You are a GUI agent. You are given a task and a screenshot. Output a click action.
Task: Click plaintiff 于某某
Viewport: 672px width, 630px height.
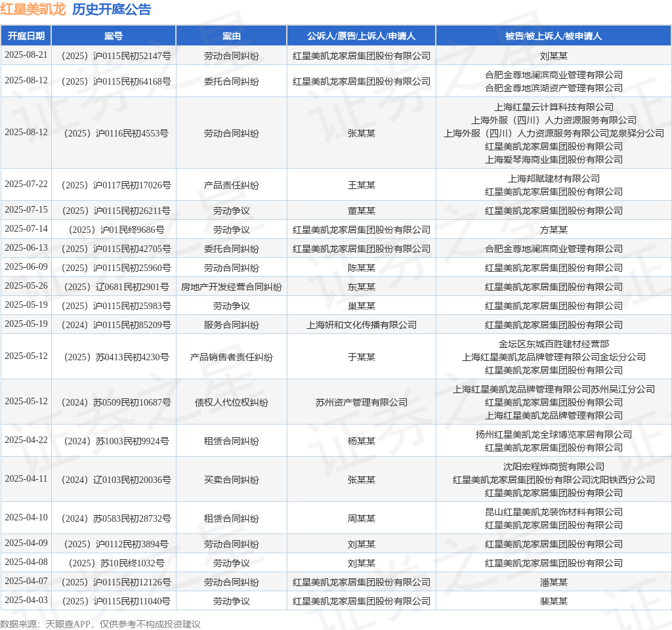point(362,357)
